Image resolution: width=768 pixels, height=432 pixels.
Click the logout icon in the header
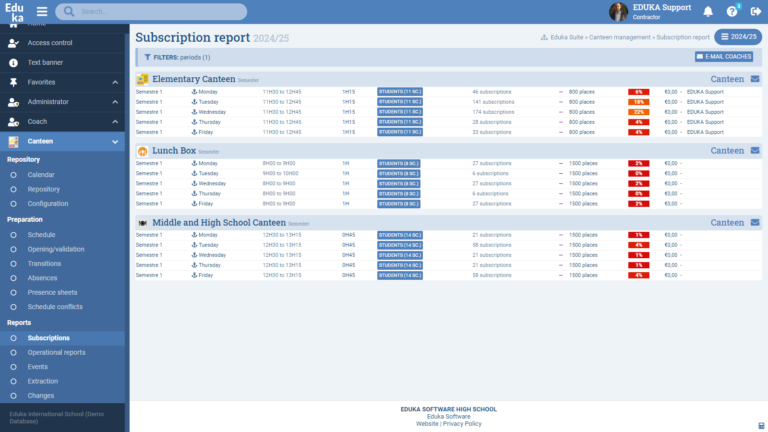pyautogui.click(x=755, y=11)
